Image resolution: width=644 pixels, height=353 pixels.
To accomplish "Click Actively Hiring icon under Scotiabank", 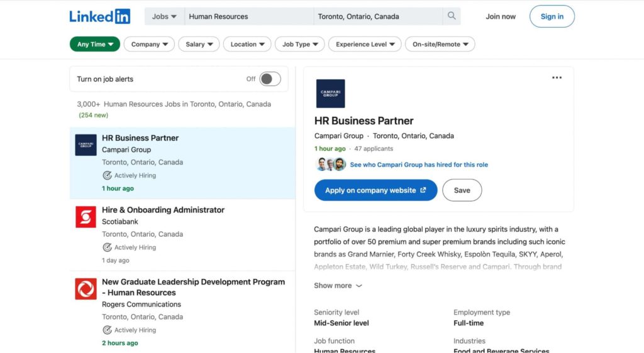I will [x=107, y=247].
